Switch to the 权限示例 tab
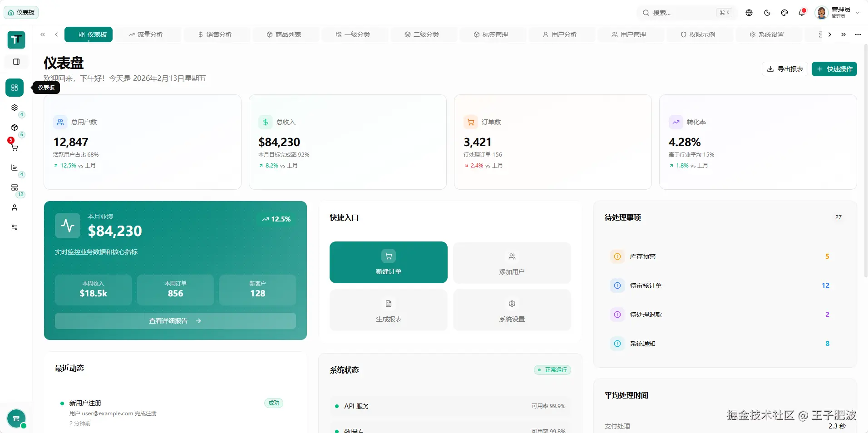 [x=700, y=34]
